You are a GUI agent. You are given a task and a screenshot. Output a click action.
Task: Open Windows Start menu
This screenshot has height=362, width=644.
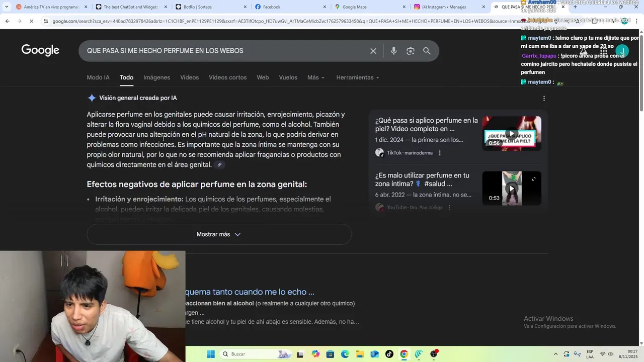pyautogui.click(x=211, y=354)
